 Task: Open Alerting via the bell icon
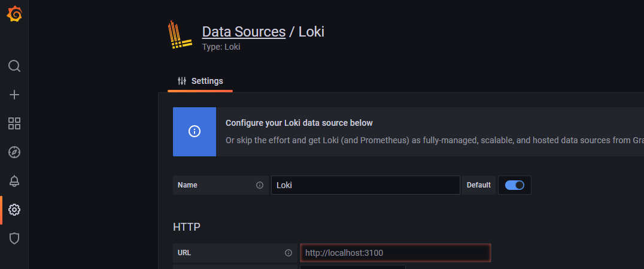pos(14,181)
